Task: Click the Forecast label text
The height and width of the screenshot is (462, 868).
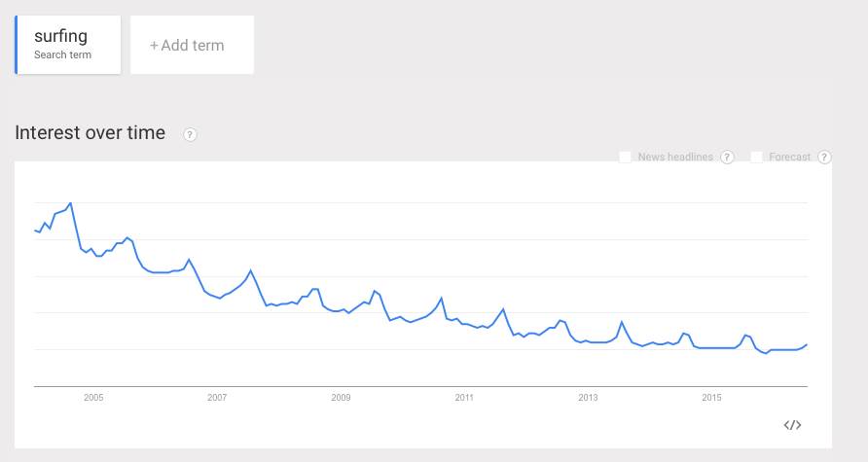Action: click(789, 158)
